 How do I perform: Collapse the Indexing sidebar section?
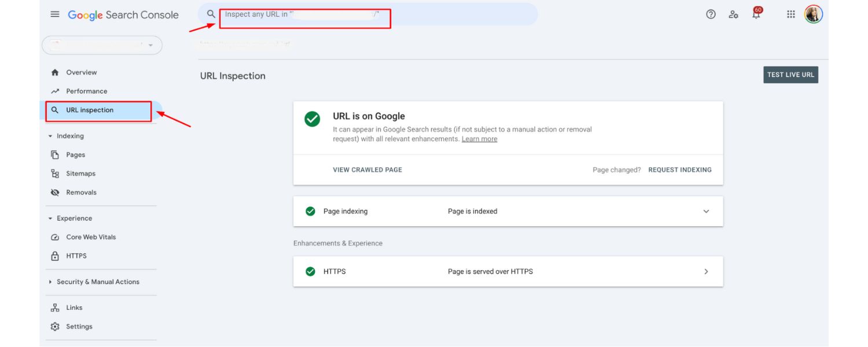(51, 136)
